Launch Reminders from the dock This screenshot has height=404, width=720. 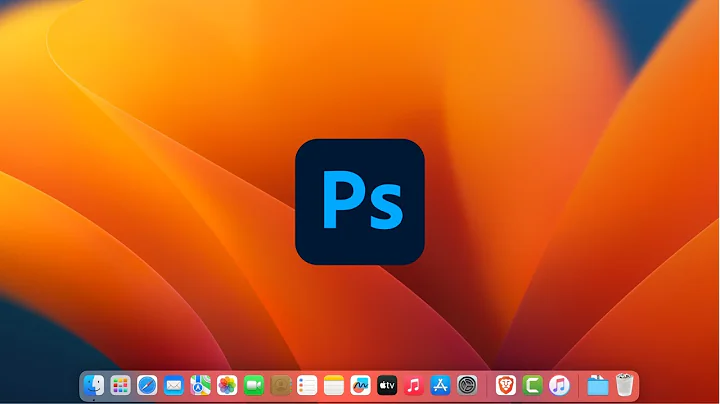click(x=307, y=385)
